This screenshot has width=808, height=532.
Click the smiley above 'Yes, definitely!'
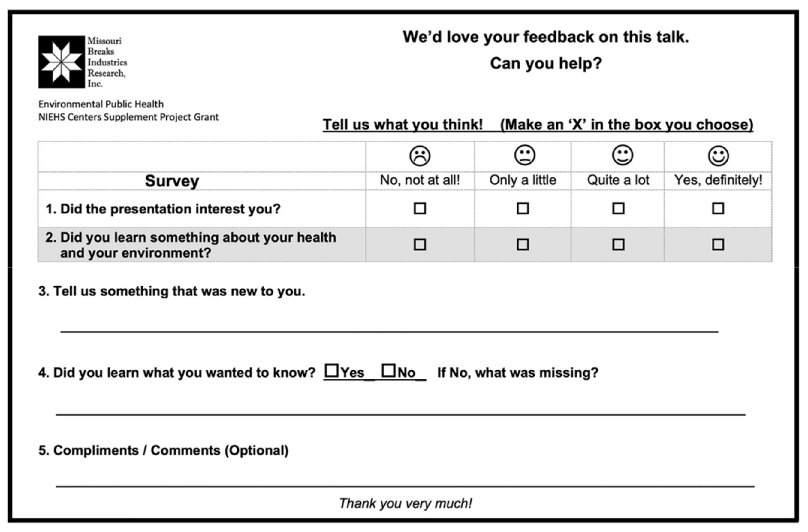(x=718, y=156)
